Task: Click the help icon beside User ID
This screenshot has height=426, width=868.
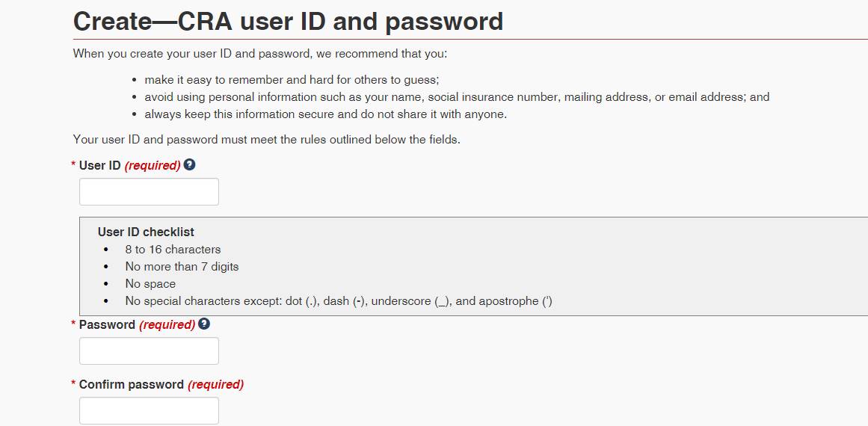Action: click(190, 164)
